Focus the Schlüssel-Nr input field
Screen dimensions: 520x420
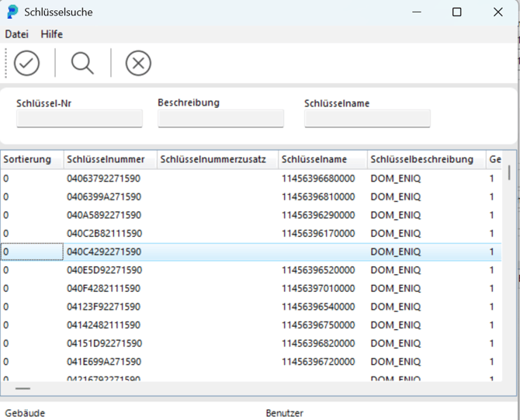80,118
